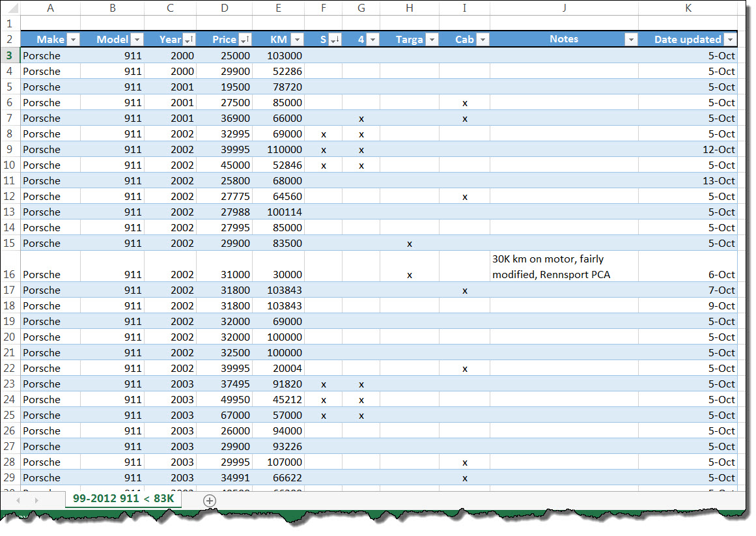Select KM cell 93226
Screen dimensions: 756x536
[278, 446]
